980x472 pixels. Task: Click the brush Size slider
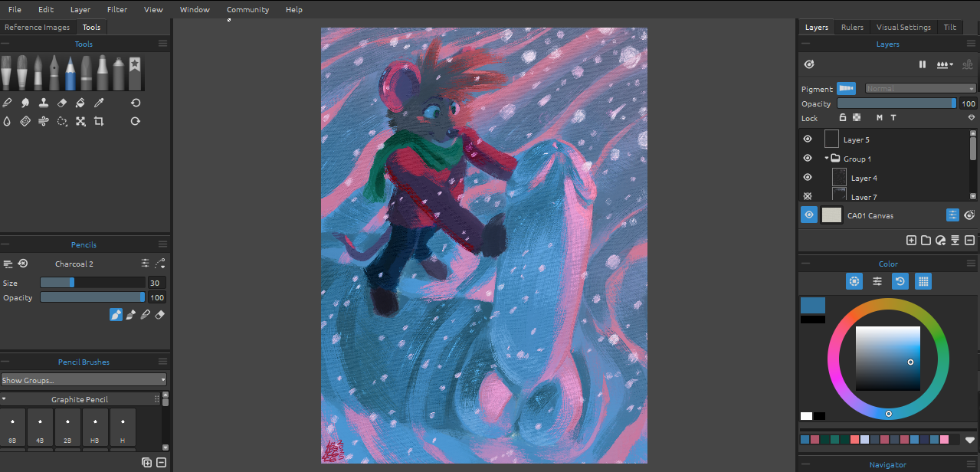(x=92, y=283)
